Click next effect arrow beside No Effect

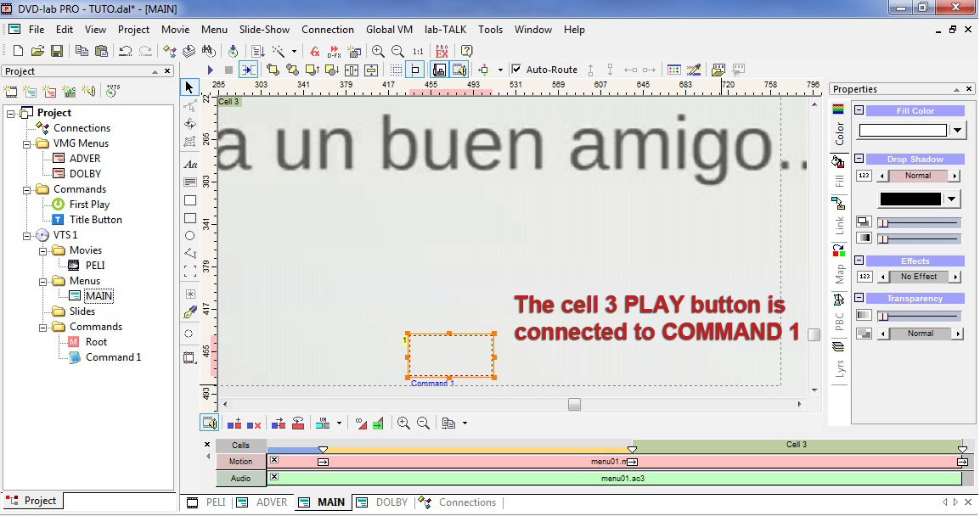(x=955, y=277)
